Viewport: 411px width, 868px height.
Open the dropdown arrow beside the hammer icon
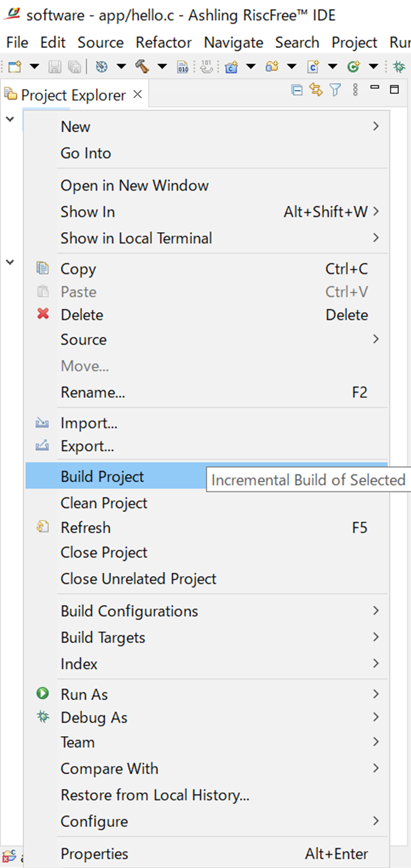click(x=161, y=66)
